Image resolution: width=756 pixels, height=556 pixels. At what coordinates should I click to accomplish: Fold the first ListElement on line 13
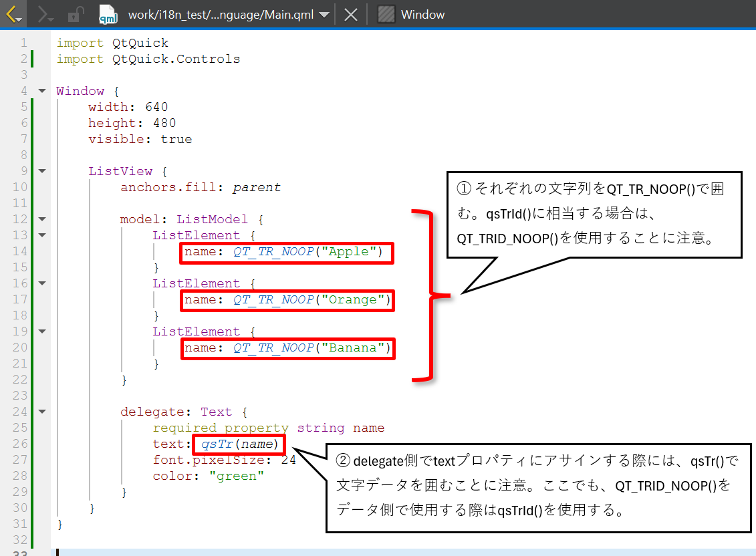pos(42,235)
